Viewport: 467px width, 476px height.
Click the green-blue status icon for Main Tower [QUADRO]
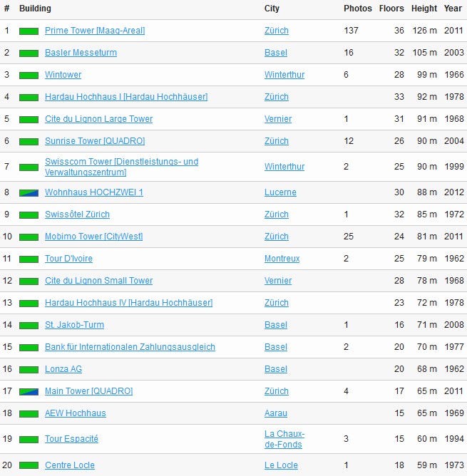tap(29, 392)
